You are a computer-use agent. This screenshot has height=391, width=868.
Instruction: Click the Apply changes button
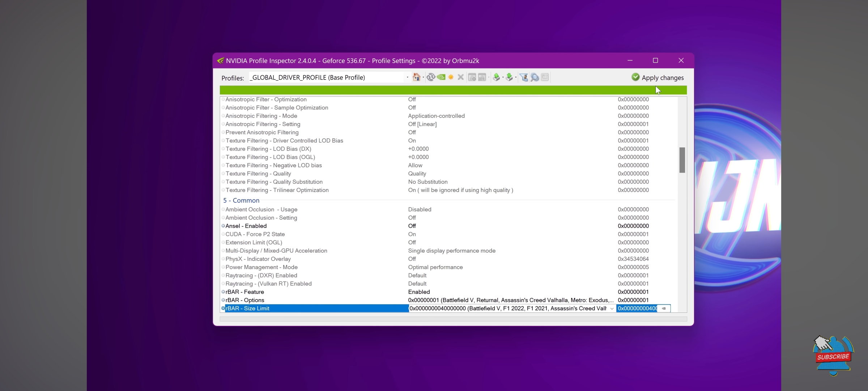(658, 77)
